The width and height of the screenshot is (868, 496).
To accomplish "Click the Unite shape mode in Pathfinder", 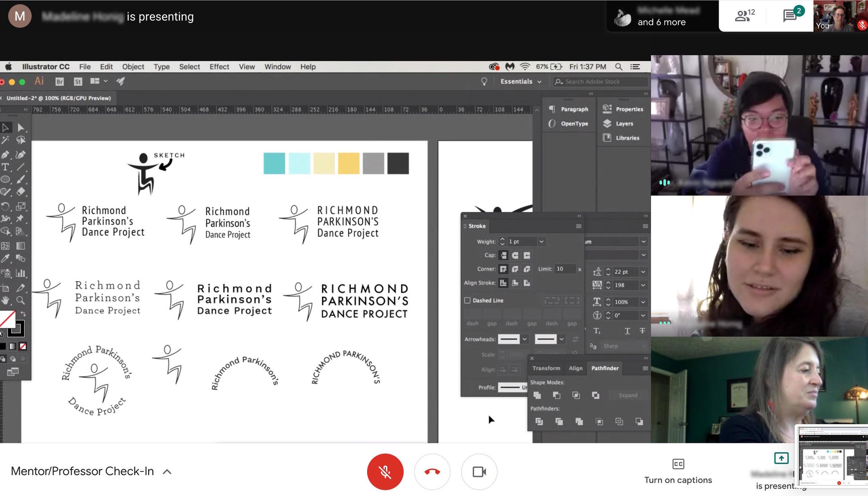I will click(x=537, y=395).
